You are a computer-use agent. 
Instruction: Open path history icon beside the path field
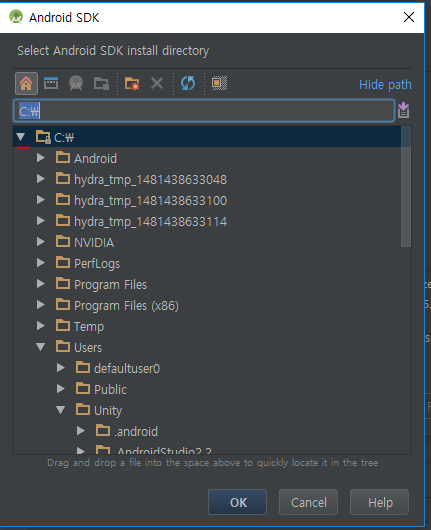point(403,110)
